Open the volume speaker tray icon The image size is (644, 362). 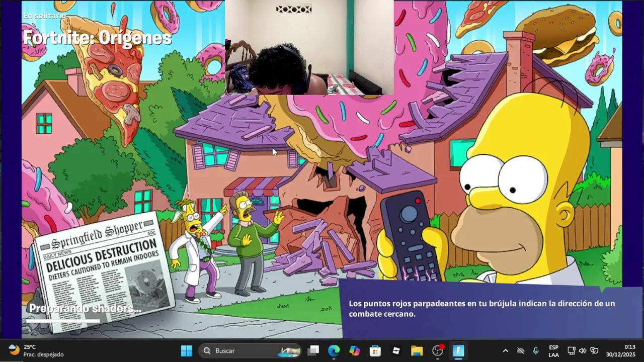click(583, 351)
